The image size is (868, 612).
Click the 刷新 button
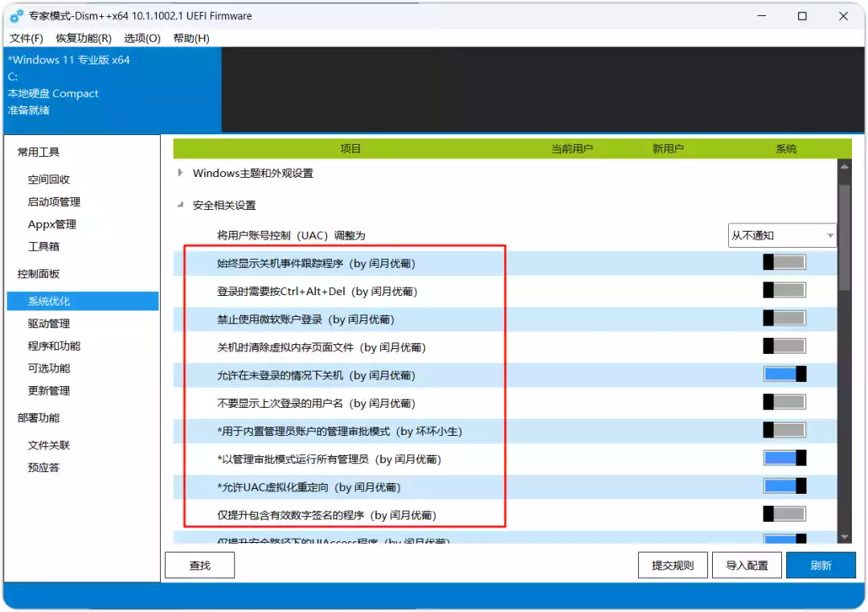pyautogui.click(x=821, y=565)
